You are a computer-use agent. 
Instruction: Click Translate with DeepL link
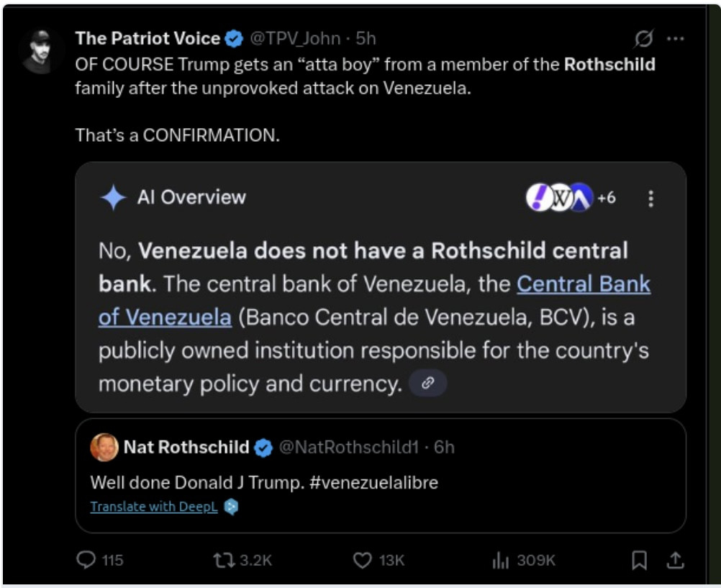(154, 507)
